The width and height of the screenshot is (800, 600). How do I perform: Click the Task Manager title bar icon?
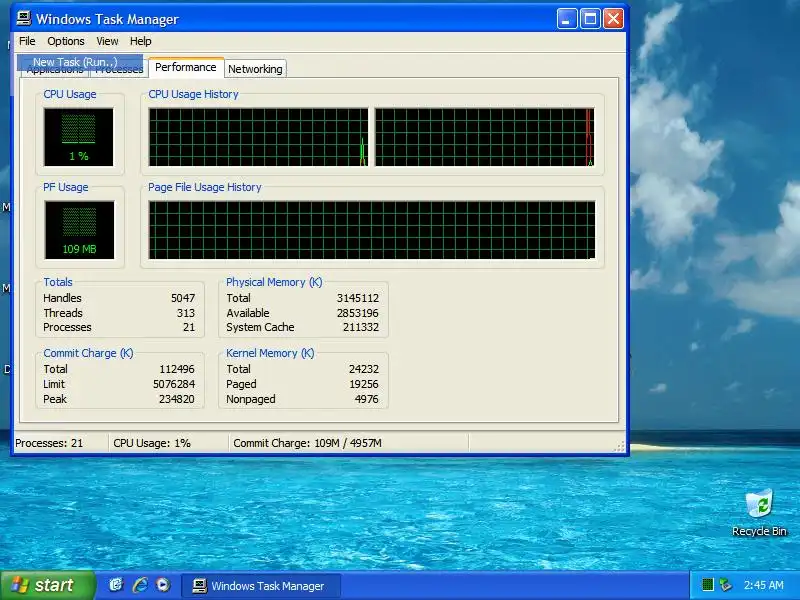[x=23, y=19]
